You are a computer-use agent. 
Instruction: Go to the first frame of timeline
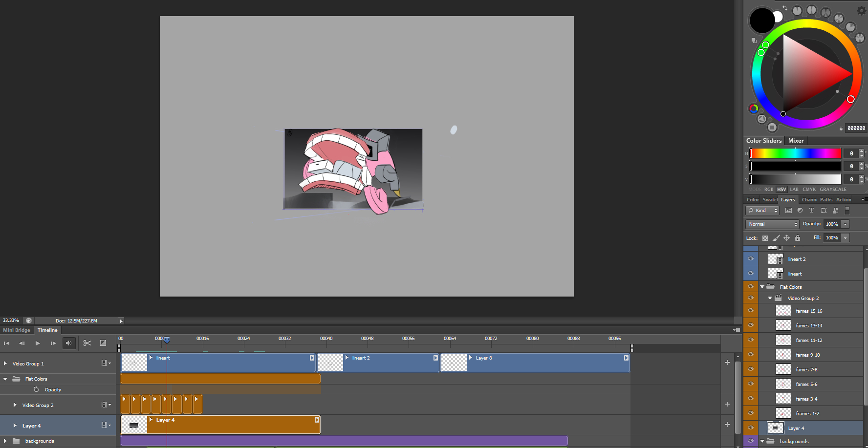pos(7,343)
